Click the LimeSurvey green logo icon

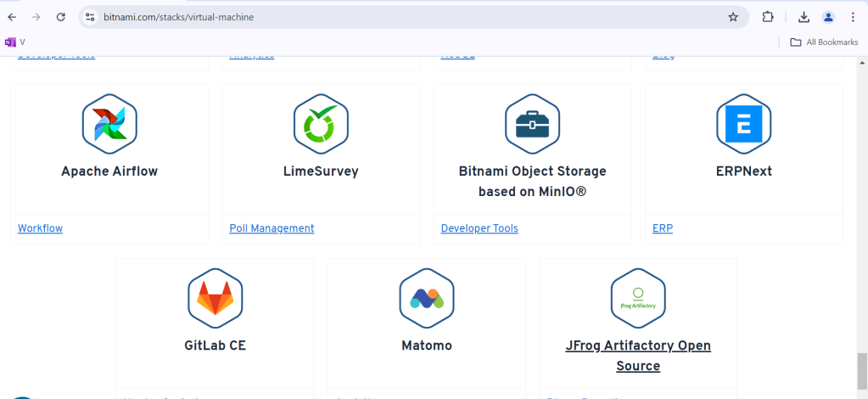click(321, 124)
